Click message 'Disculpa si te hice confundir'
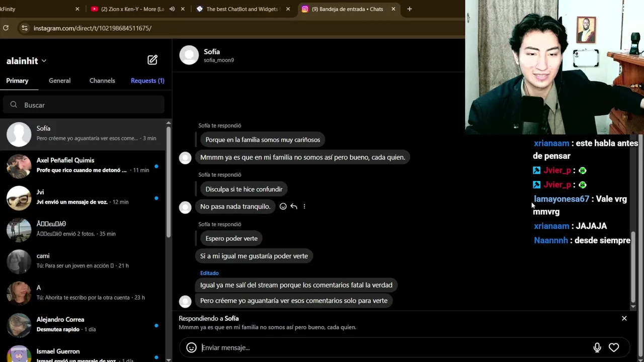 [x=244, y=189]
